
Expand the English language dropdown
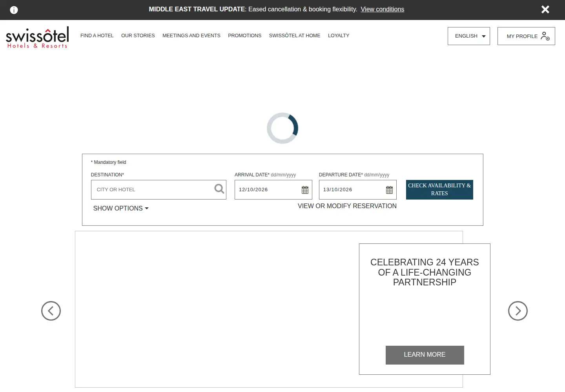tap(469, 36)
